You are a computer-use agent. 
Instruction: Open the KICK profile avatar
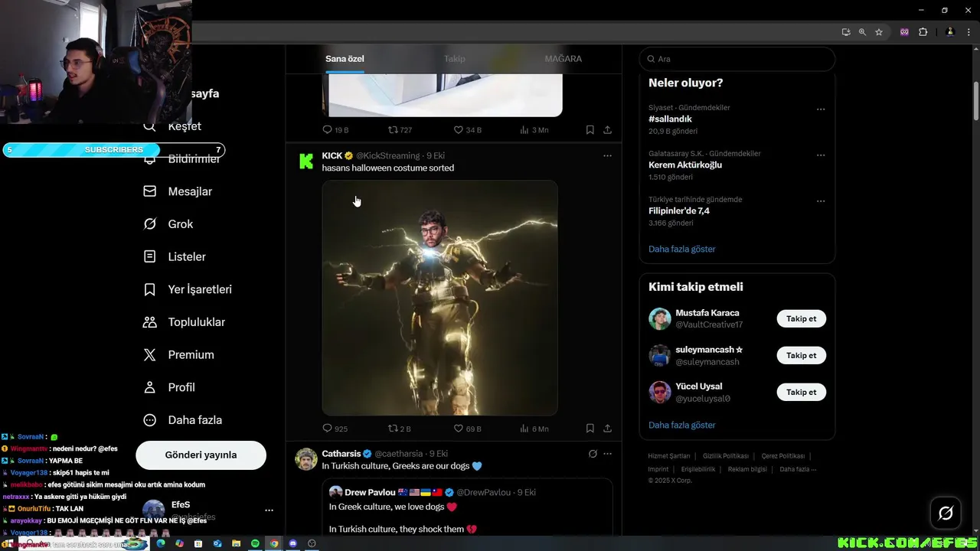pyautogui.click(x=306, y=161)
